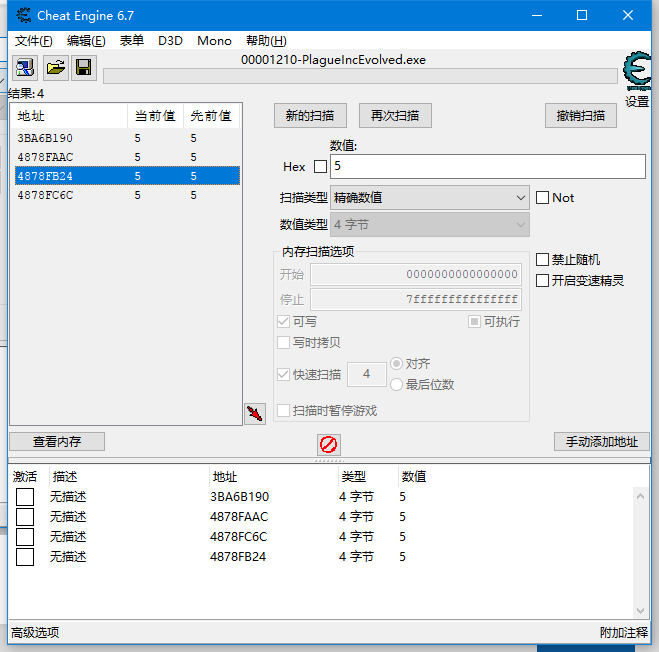Image resolution: width=659 pixels, height=652 pixels.
Task: Click 4 字节 type of 3BA6B190 entry
Action: [356, 497]
